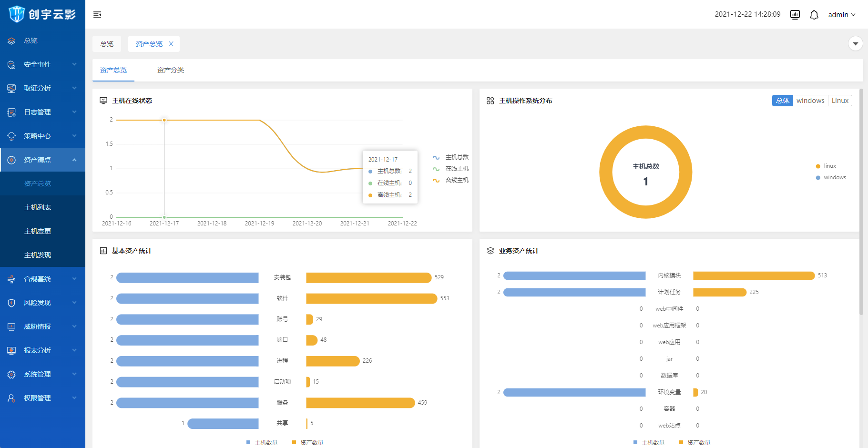Switch to the 总览 page tab
868x448 pixels.
107,44
